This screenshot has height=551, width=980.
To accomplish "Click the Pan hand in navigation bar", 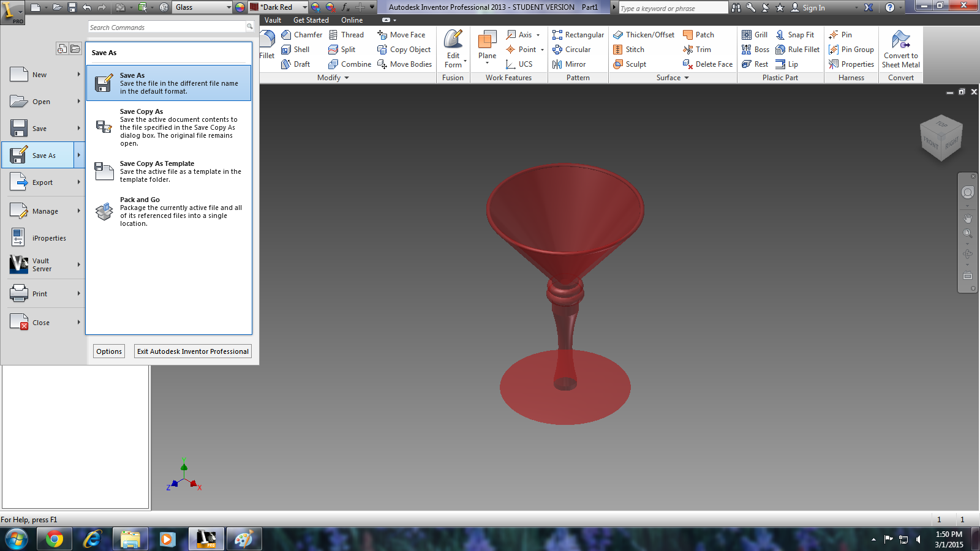I will coord(968,219).
